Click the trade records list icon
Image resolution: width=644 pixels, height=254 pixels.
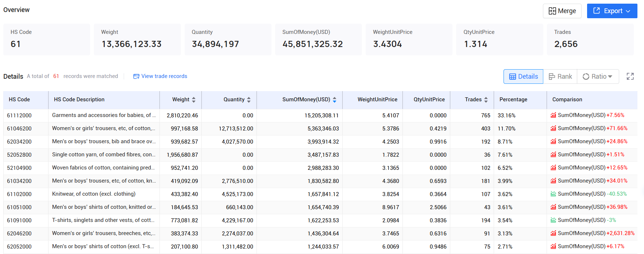click(136, 76)
